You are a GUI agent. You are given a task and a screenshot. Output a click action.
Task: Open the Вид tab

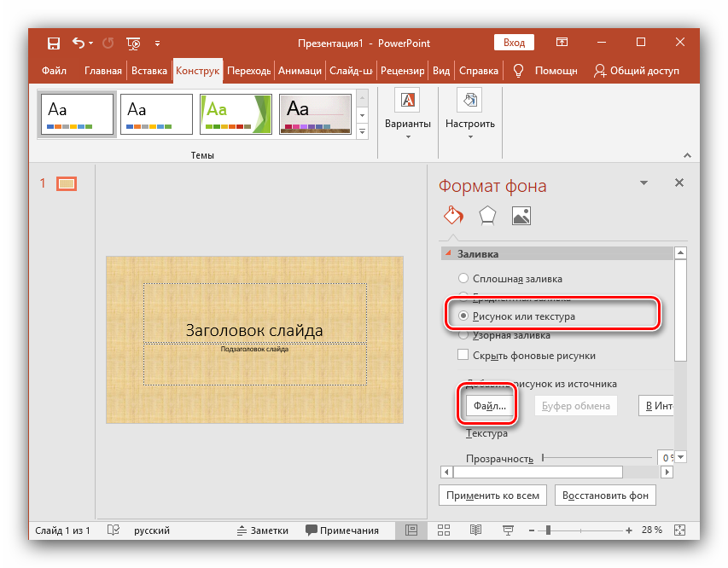(441, 71)
